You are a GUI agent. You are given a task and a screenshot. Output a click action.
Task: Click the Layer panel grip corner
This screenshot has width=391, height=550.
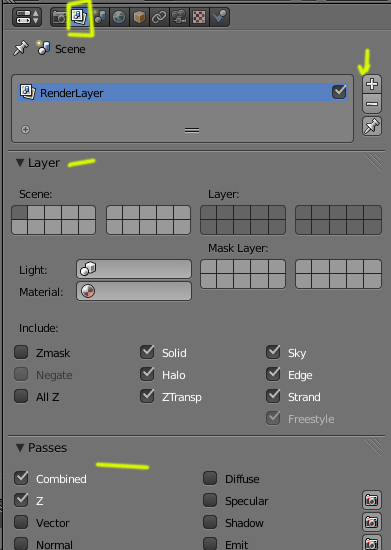373,162
